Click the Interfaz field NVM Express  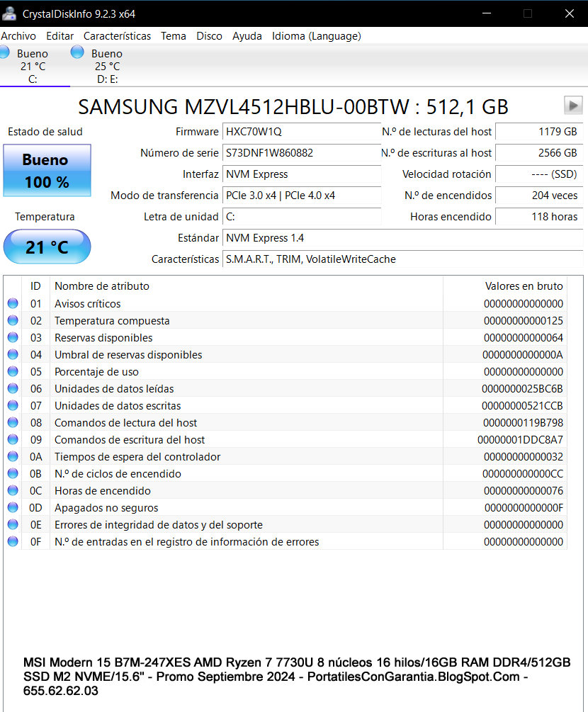(302, 174)
